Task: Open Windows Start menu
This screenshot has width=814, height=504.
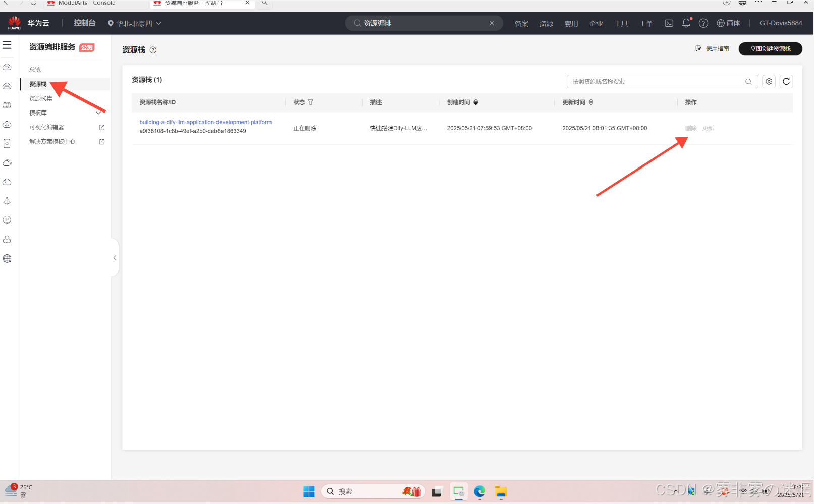Action: 309,491
